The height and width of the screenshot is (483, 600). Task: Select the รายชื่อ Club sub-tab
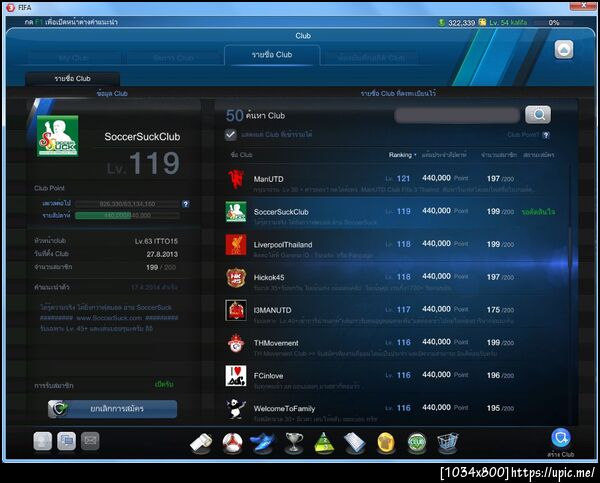73,78
